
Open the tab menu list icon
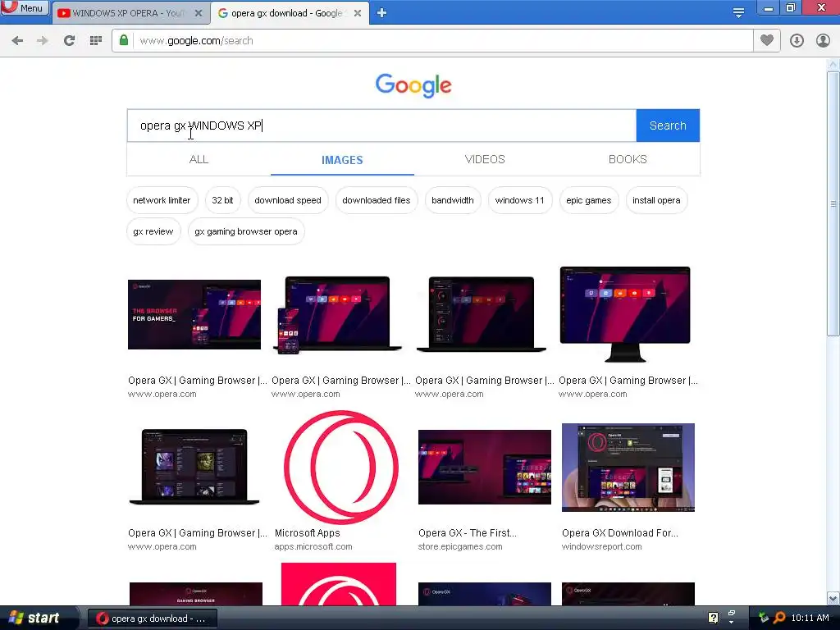738,13
